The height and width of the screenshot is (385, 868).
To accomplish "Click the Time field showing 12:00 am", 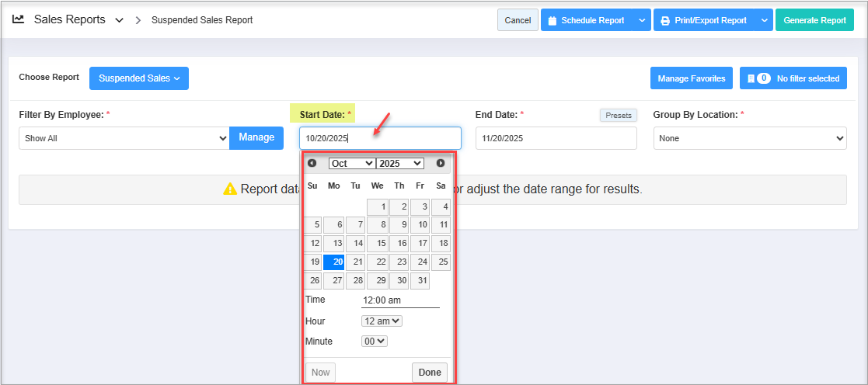I will click(x=400, y=300).
